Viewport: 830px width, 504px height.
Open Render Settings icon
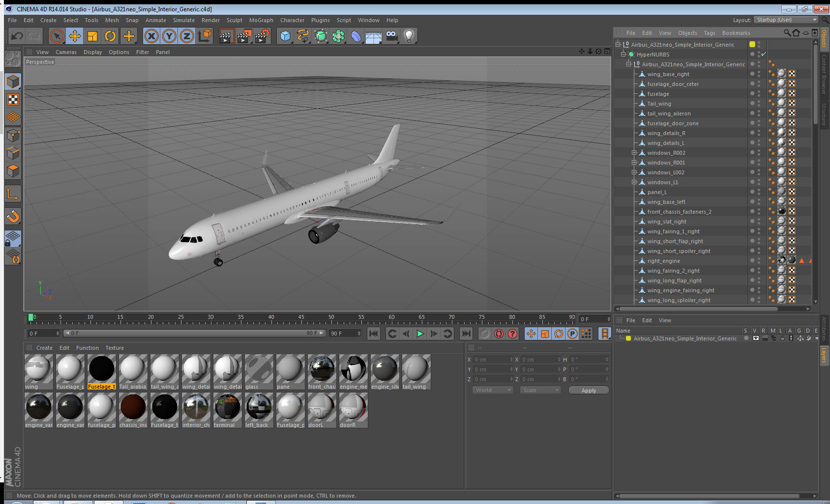click(263, 36)
